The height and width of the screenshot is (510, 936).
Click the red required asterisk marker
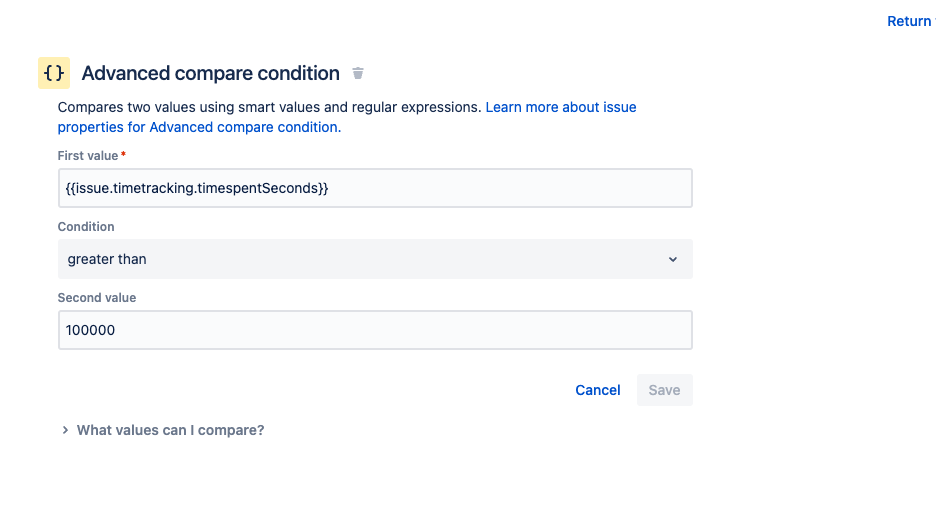pyautogui.click(x=124, y=155)
